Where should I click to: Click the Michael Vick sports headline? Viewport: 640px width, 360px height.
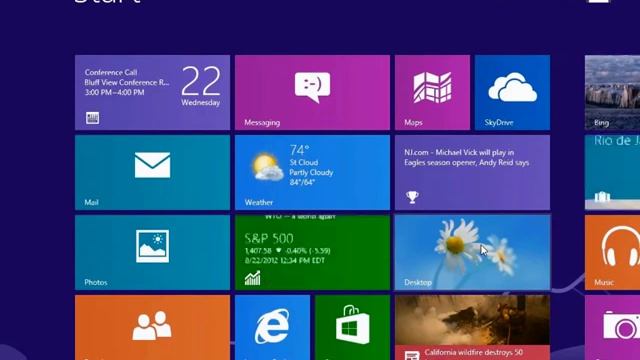pos(467,158)
